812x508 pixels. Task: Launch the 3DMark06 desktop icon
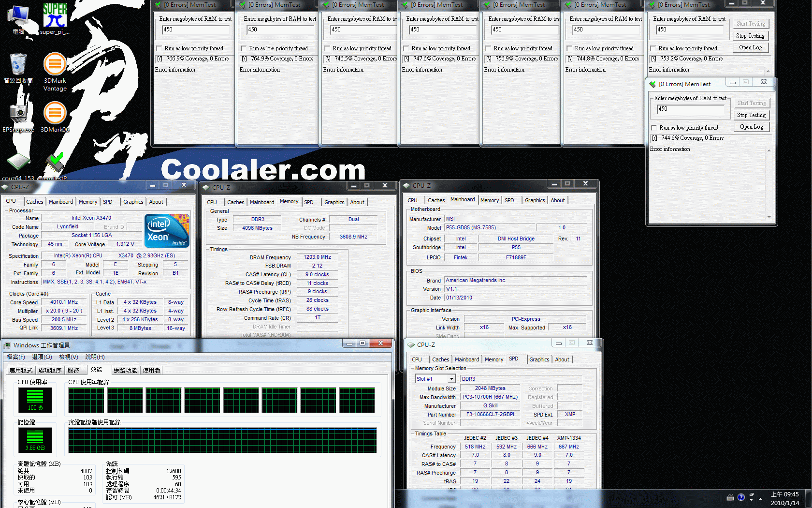point(55,117)
